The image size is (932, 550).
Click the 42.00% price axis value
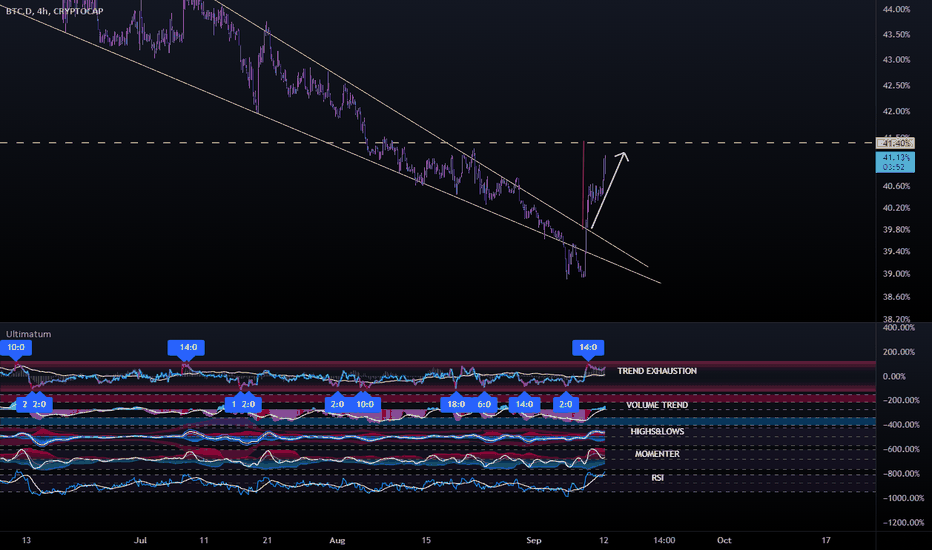coord(896,112)
